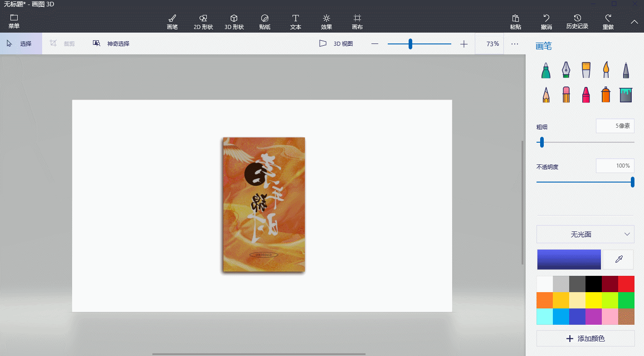This screenshot has width=644, height=356.
Task: Click the 撤消 undo button
Action: point(546,22)
